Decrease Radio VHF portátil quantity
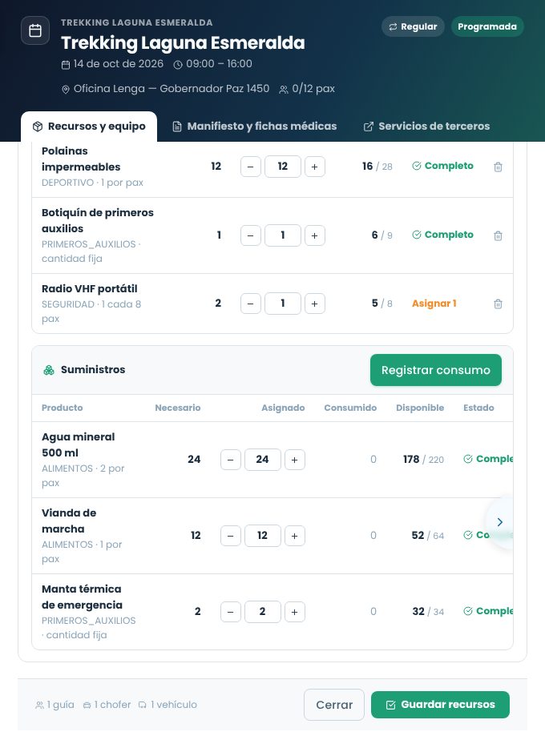 (251, 304)
